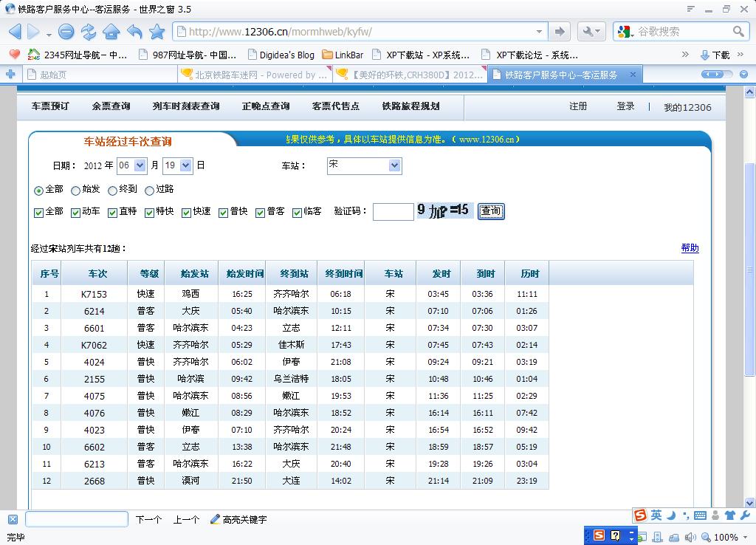Click the Favorites star icon
This screenshot has height=545, width=756.
pyautogui.click(x=157, y=32)
